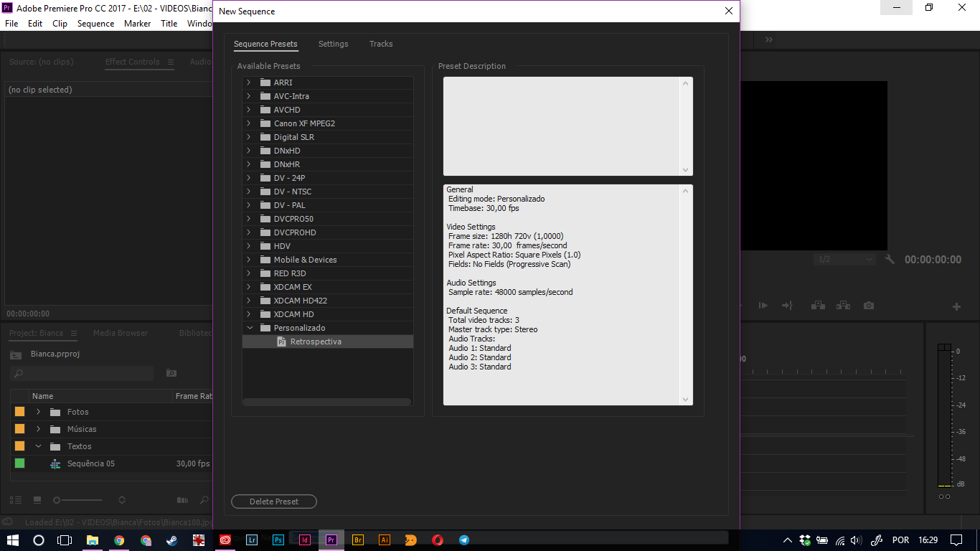The width and height of the screenshot is (980, 551).
Task: Open InDesign from the taskbar
Action: (x=305, y=540)
